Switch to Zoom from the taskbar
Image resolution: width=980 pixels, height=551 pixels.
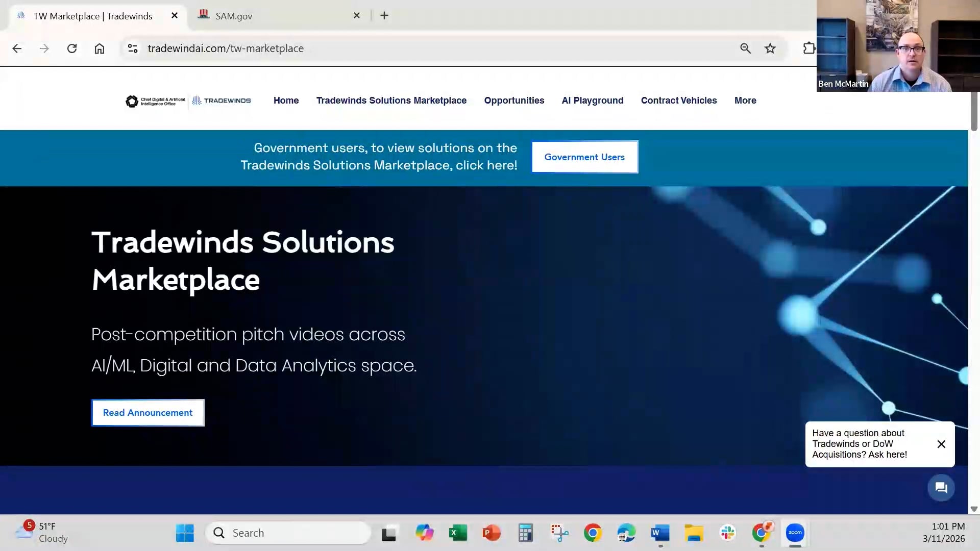click(795, 533)
